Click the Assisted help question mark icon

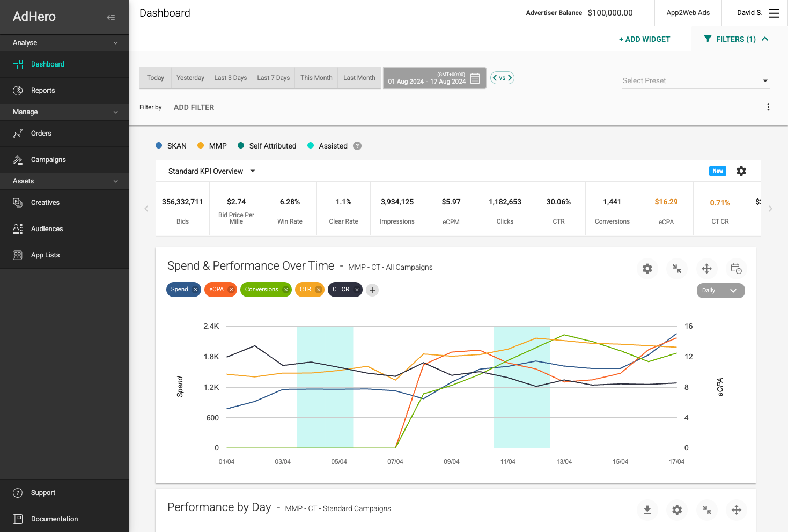click(x=357, y=146)
